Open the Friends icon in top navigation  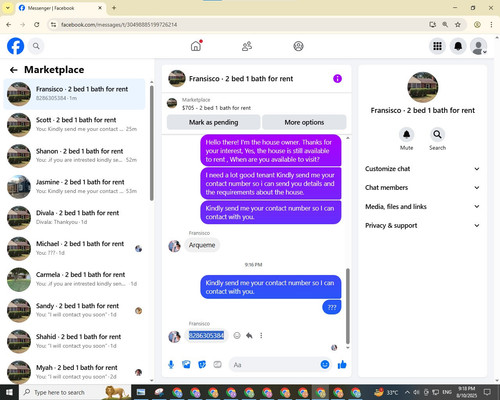click(247, 46)
